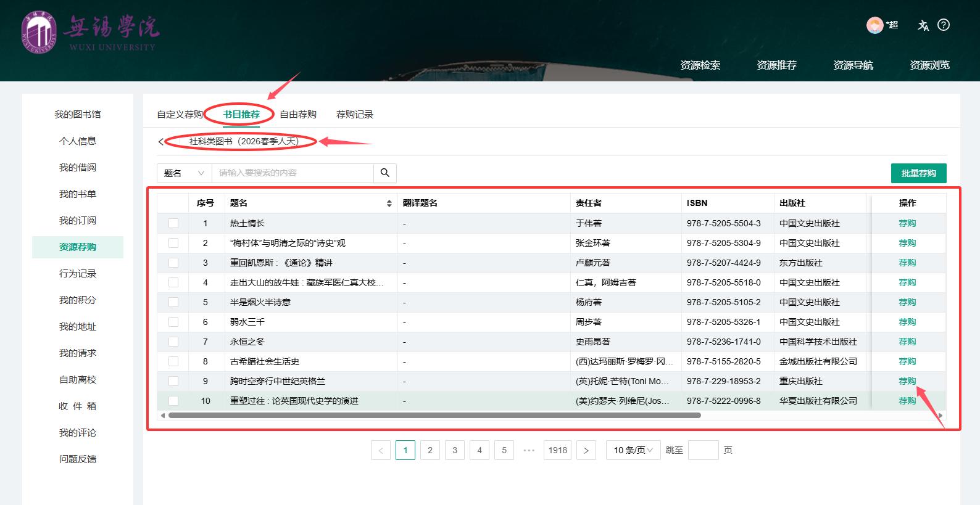Open 资源检索 in the top navigation
980x505 pixels.
[x=700, y=65]
